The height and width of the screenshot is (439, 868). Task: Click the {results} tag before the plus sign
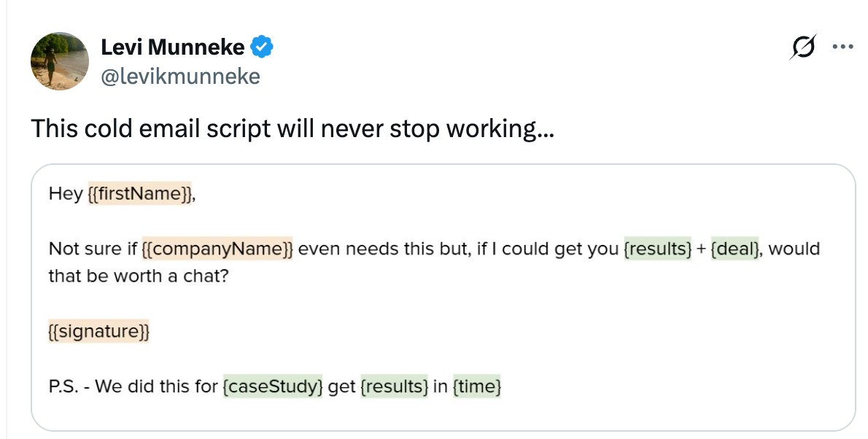(x=657, y=249)
